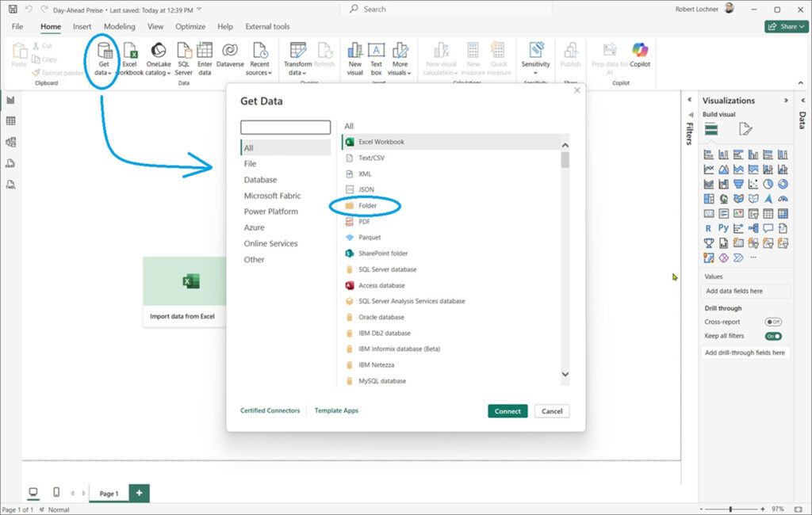
Task: Click the Import data from Excel card
Action: [184, 292]
